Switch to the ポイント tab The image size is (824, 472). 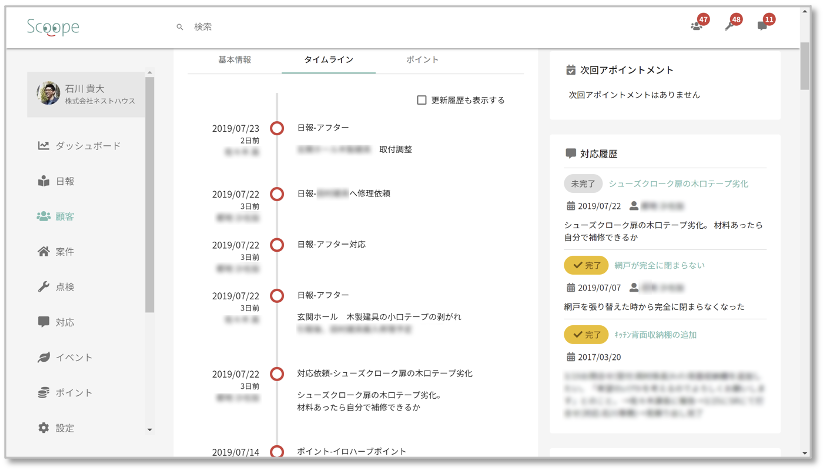click(x=422, y=60)
